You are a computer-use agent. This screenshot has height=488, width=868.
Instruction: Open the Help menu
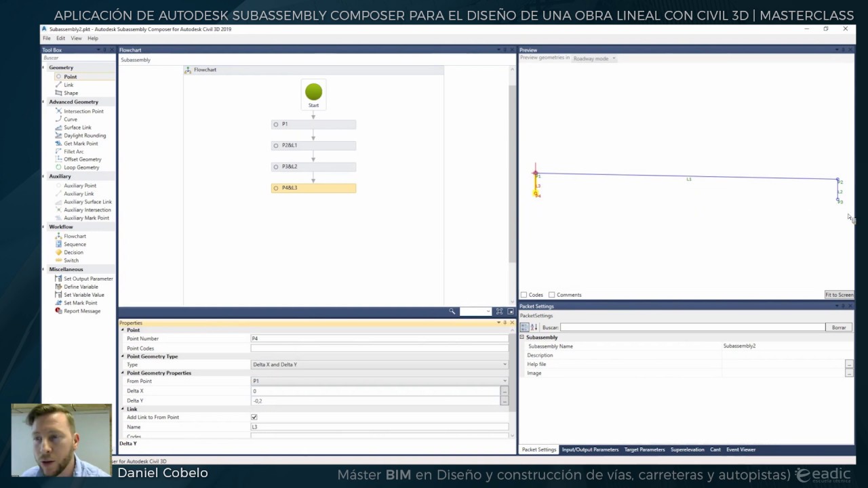(x=93, y=39)
